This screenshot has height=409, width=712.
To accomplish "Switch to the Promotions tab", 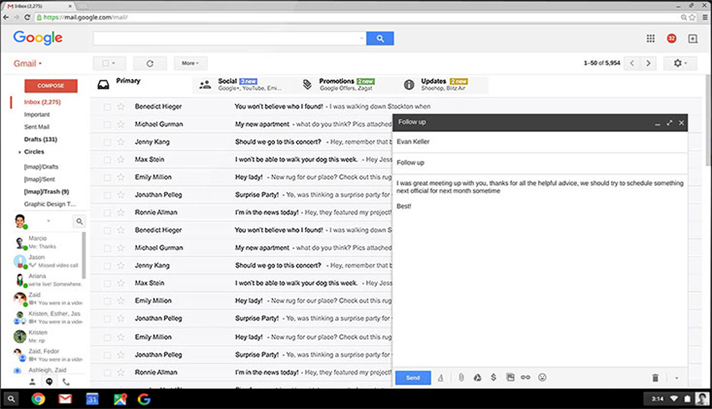I will (x=346, y=84).
